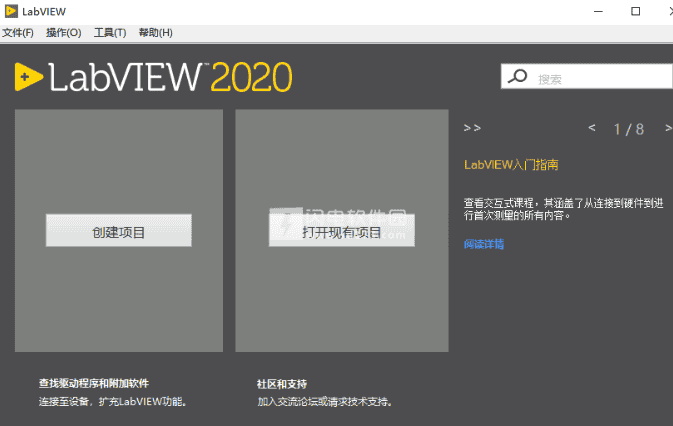673x426 pixels.
Task: Click the yellow LabVIEW 2020 logo arrow
Action: coord(28,76)
